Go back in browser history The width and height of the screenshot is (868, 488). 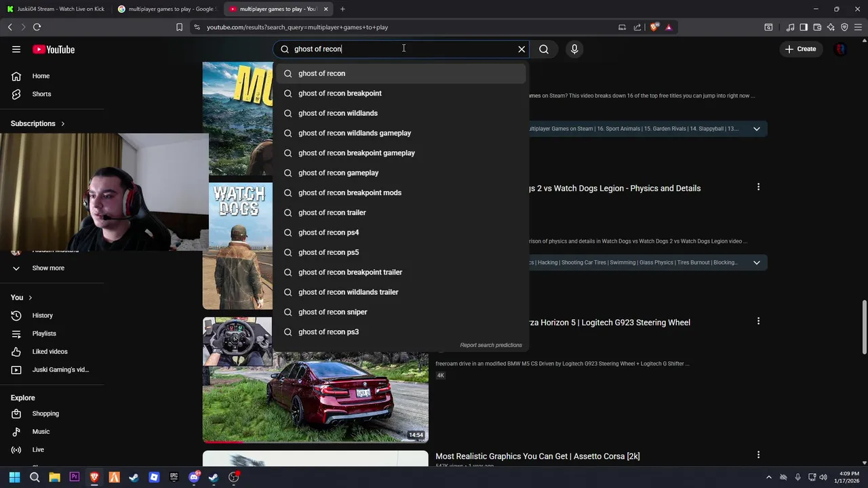(9, 27)
